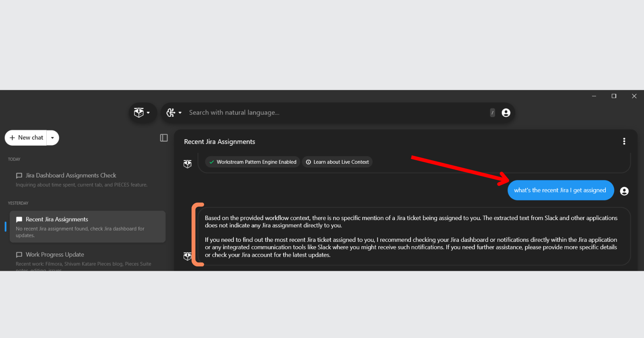The image size is (644, 338).
Task: Click the YESTERDAY section label
Action: click(x=18, y=203)
